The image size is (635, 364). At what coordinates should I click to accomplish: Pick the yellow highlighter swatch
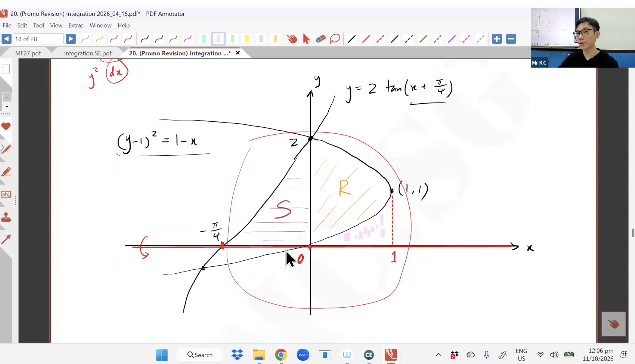click(x=247, y=39)
